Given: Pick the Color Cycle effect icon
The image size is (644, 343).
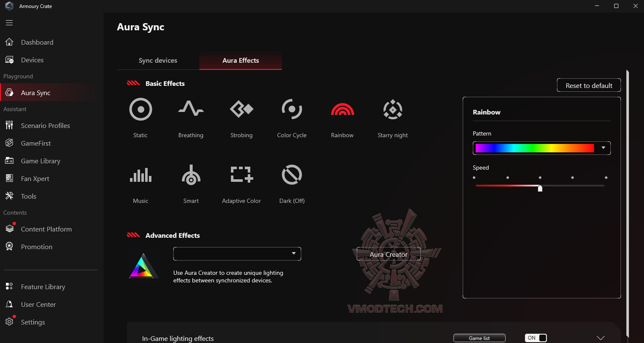Looking at the screenshot, I should click(292, 109).
